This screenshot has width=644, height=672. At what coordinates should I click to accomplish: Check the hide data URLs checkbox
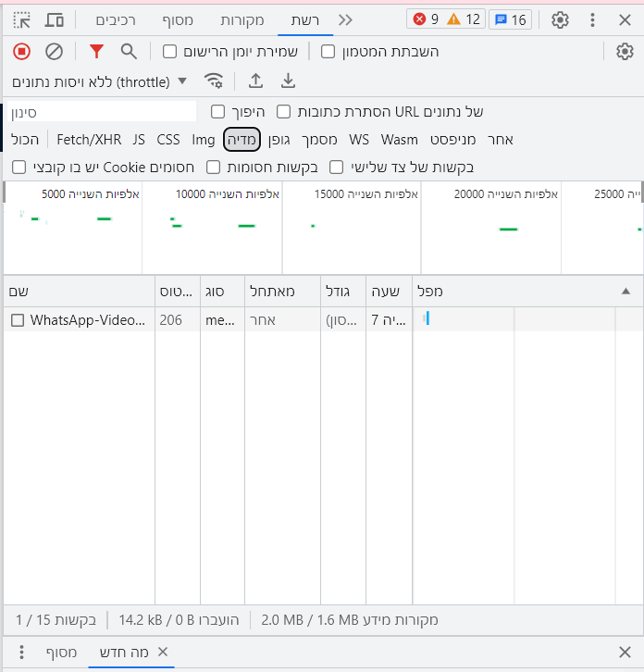pos(283,112)
